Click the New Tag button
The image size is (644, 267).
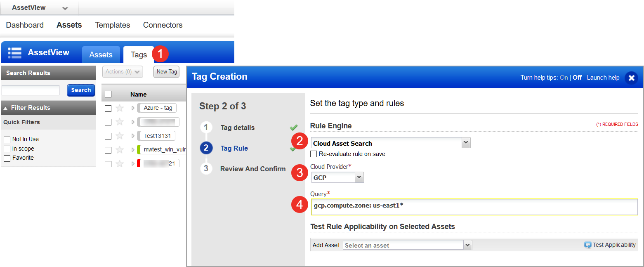pyautogui.click(x=166, y=71)
